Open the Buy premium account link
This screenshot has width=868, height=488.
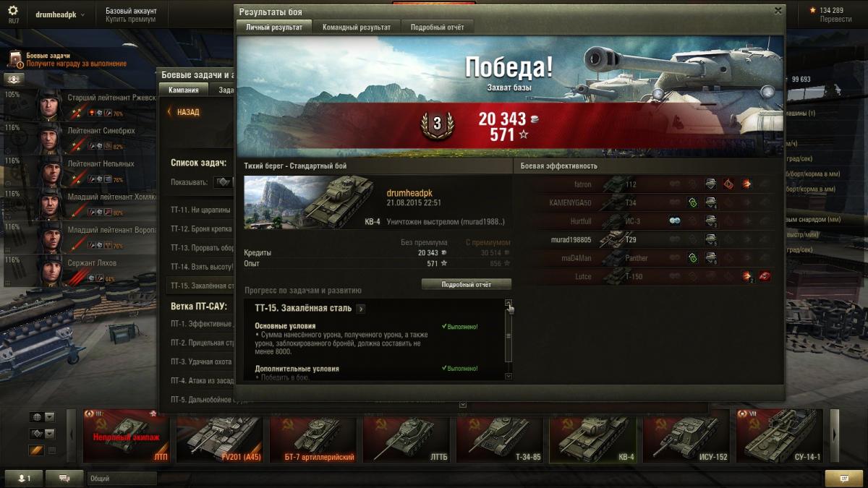(131, 20)
